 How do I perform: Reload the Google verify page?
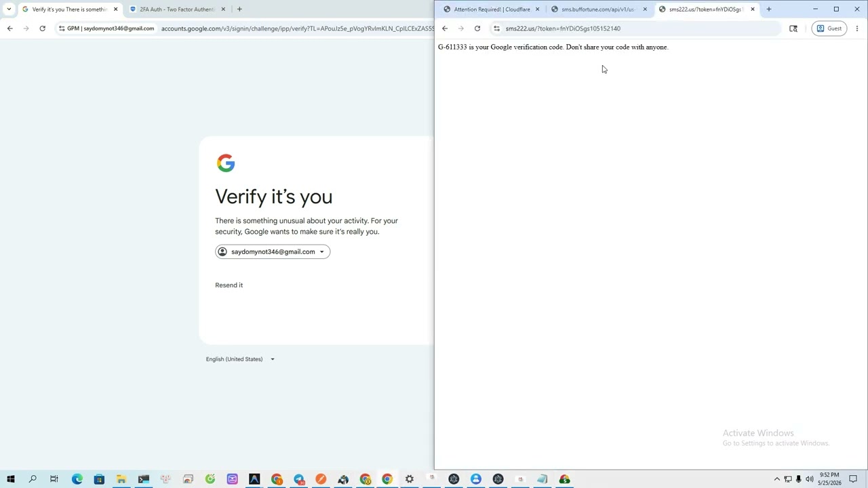click(42, 28)
